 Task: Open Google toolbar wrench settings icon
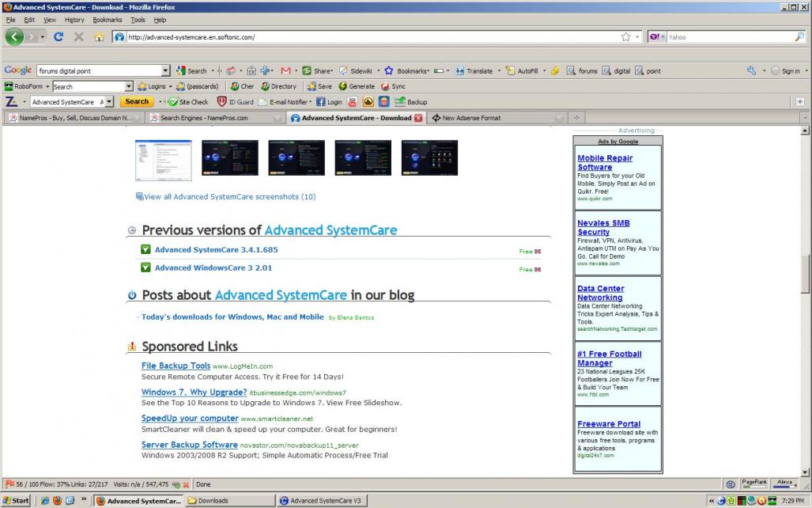751,70
